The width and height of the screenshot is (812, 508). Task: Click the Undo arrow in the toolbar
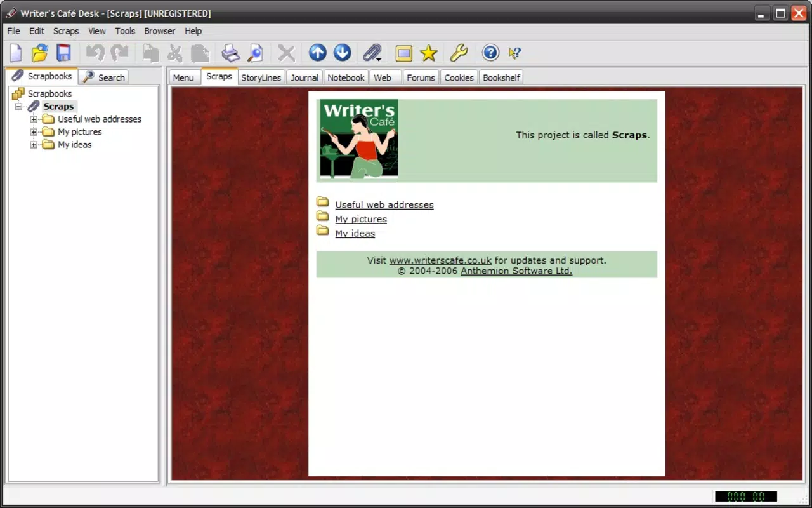click(x=95, y=53)
